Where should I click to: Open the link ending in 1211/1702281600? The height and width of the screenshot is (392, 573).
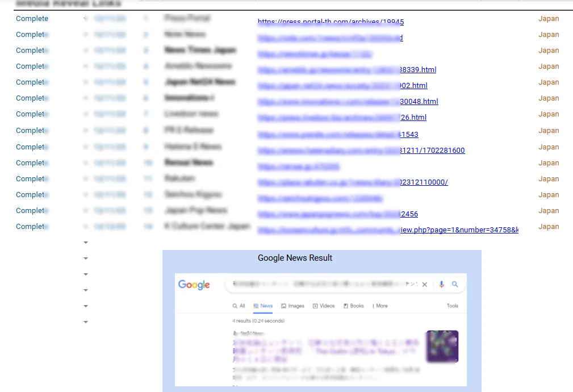click(x=361, y=151)
